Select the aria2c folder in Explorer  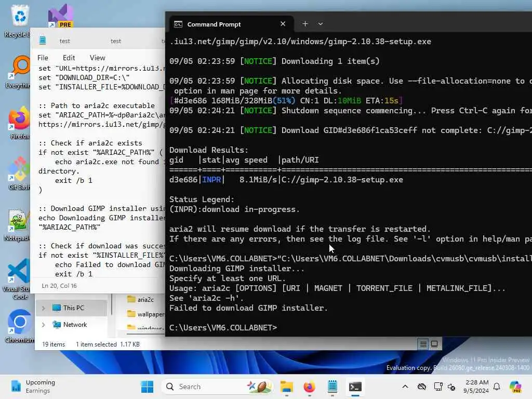click(x=140, y=300)
